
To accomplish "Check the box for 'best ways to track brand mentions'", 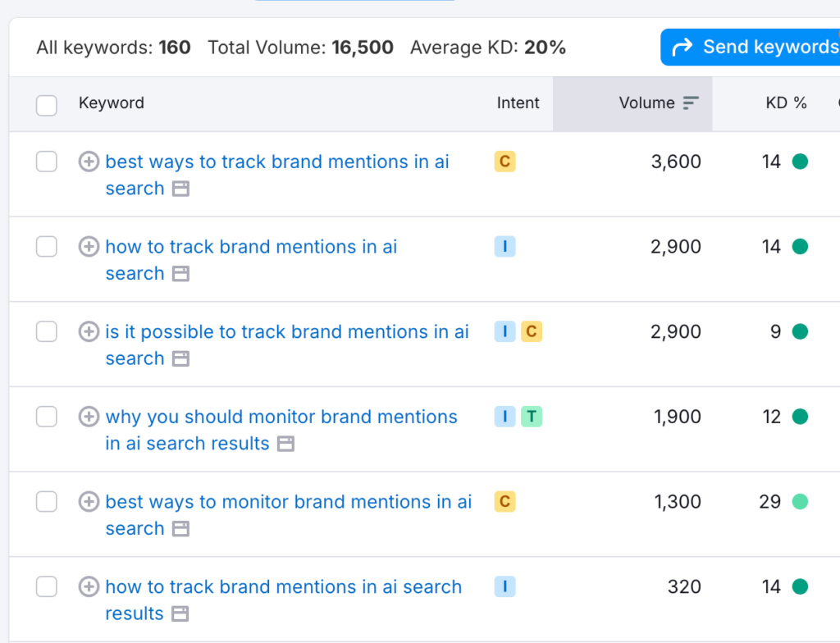I will (47, 162).
